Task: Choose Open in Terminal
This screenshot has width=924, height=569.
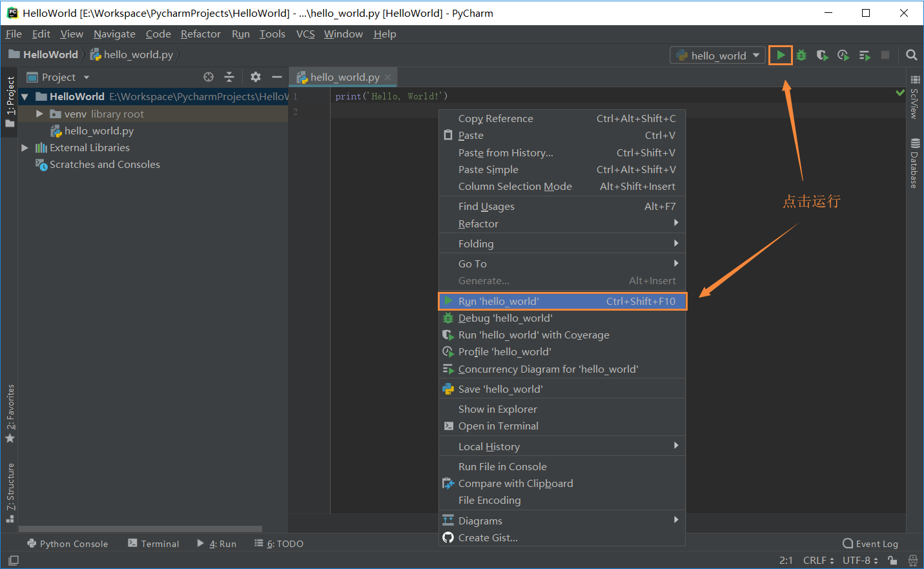Action: [562, 426]
